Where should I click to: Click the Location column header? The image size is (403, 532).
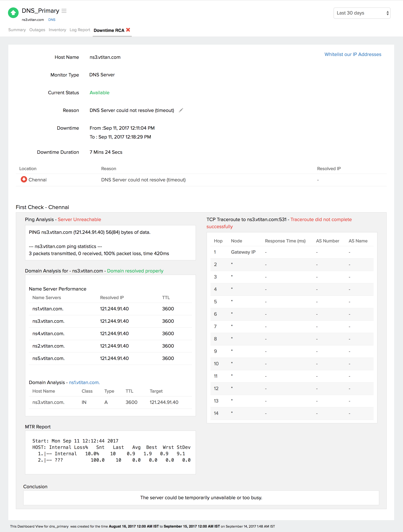(x=28, y=169)
